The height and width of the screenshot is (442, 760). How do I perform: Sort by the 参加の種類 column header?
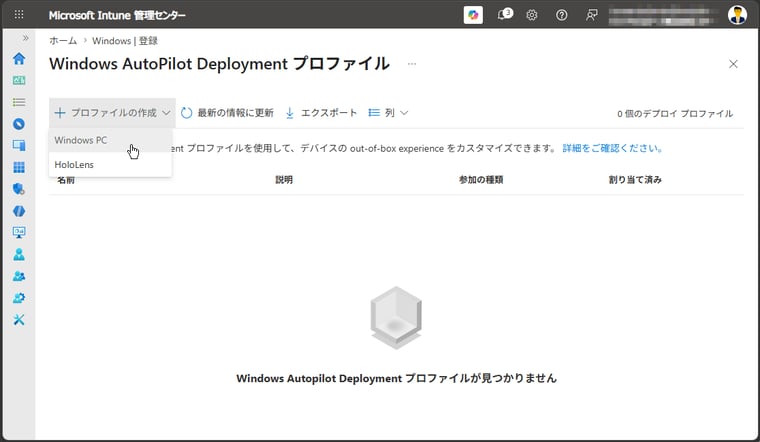click(481, 180)
